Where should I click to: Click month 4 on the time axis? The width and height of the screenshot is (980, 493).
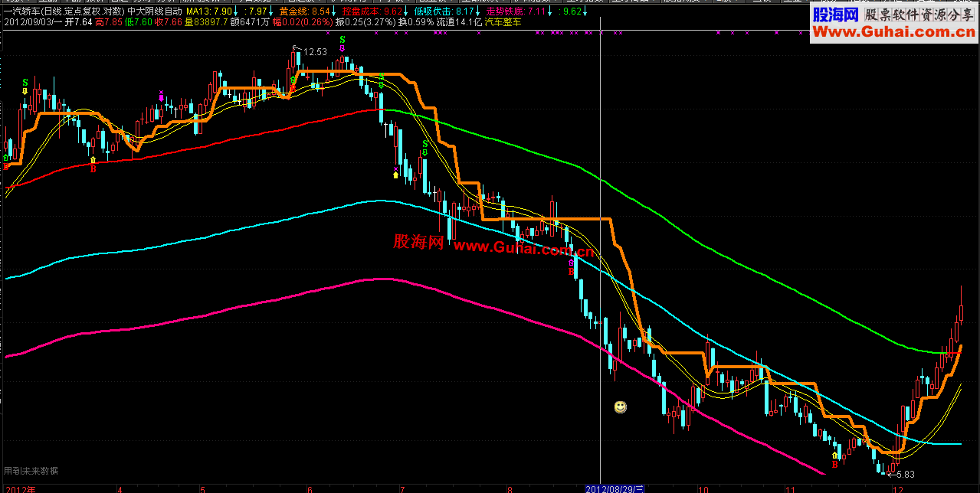click(x=120, y=488)
